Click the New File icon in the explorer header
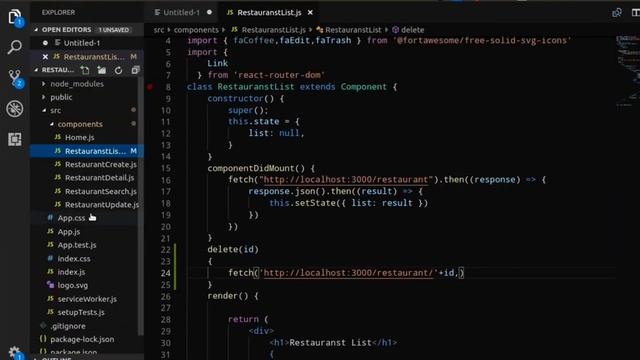The height and width of the screenshot is (360, 640). (85, 70)
